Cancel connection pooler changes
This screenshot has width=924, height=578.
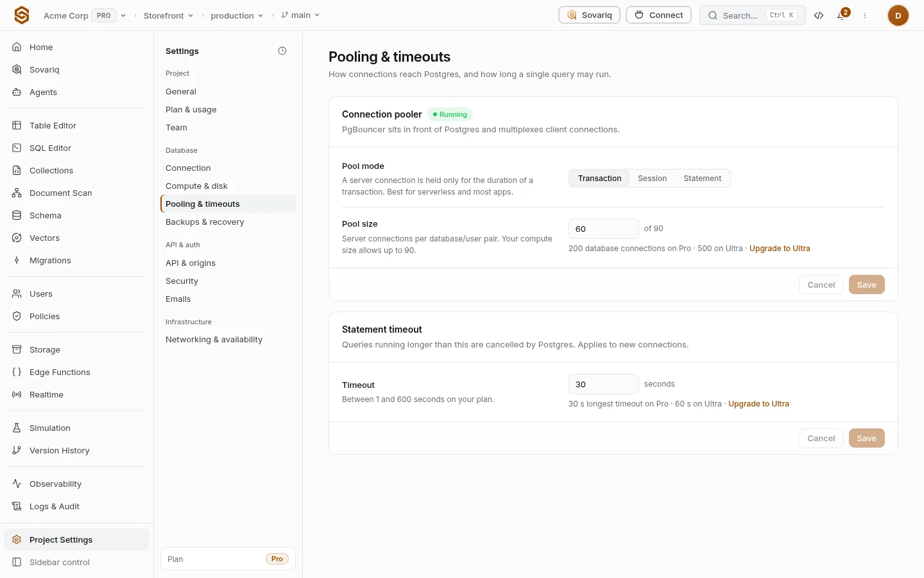(821, 285)
